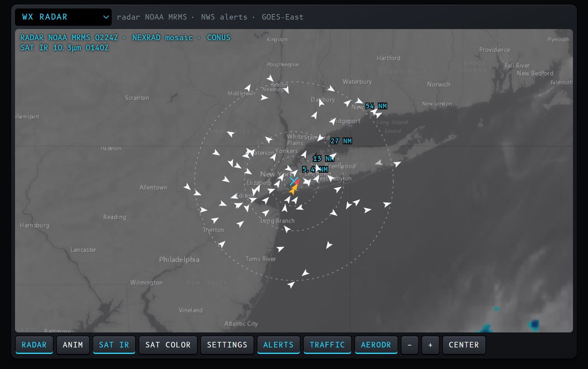The height and width of the screenshot is (369, 588).
Task: Click the Atlantic City map label
Action: click(241, 323)
